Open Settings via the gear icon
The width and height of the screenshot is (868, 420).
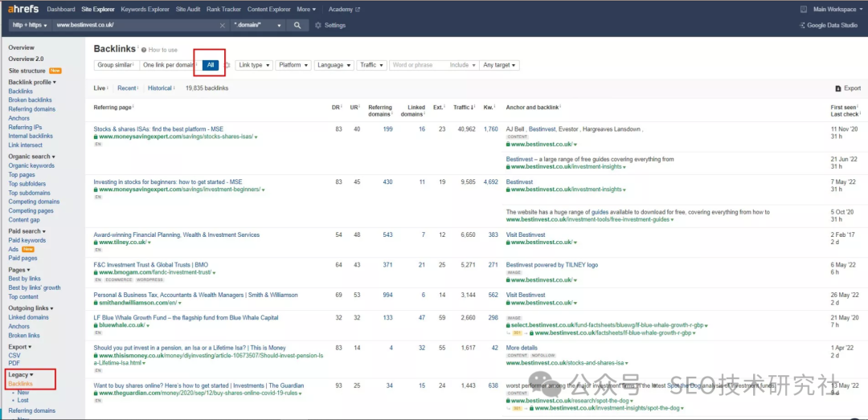pos(318,25)
